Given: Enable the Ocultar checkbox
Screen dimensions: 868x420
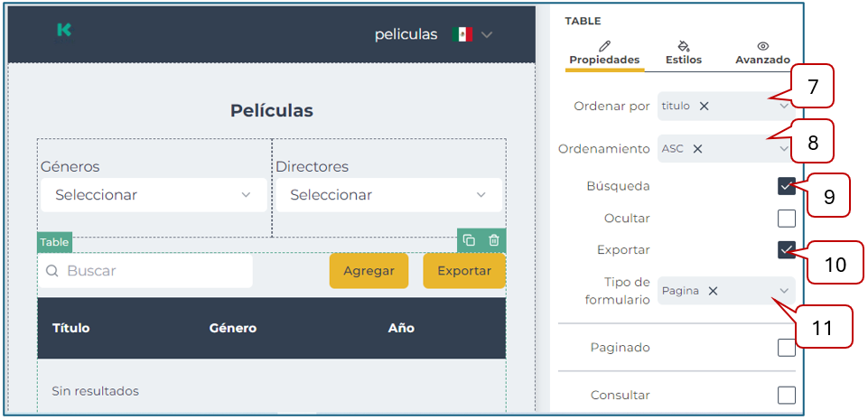Looking at the screenshot, I should click(786, 219).
